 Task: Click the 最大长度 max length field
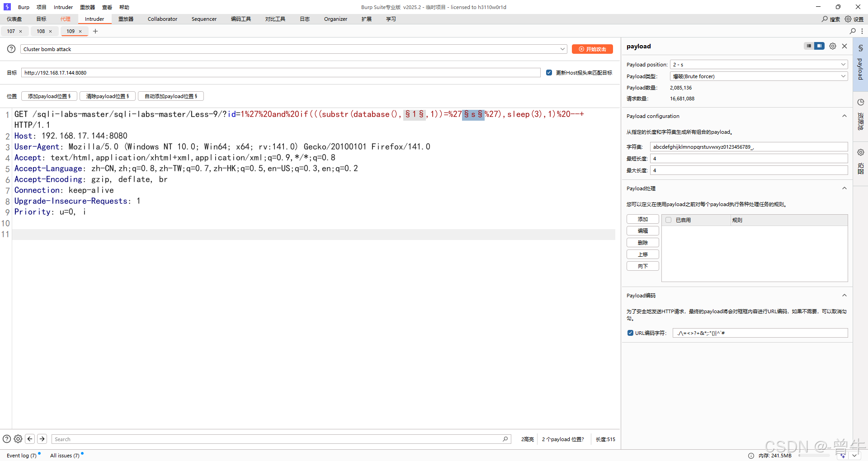click(749, 170)
